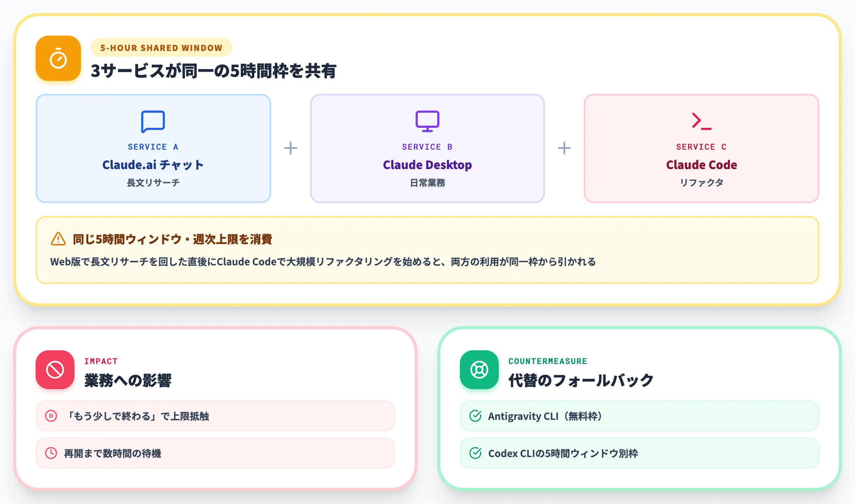Click the SERVICE A label
855x504 pixels.
[x=153, y=147]
